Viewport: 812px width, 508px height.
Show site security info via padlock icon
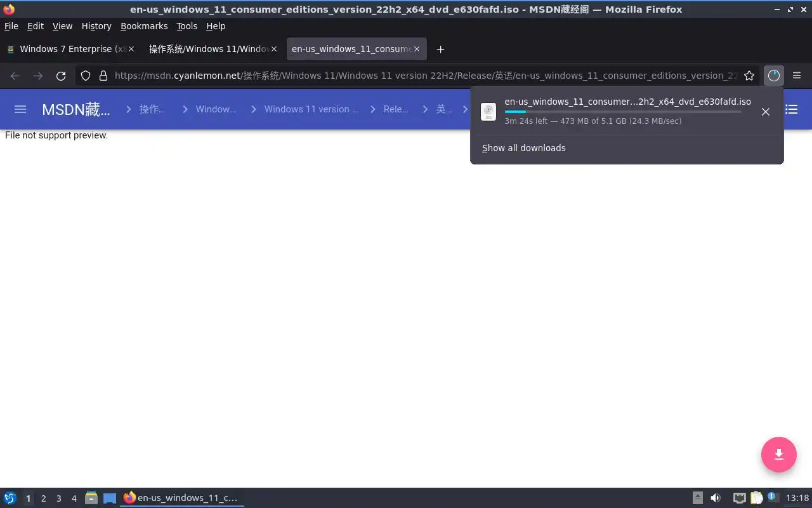click(x=103, y=76)
